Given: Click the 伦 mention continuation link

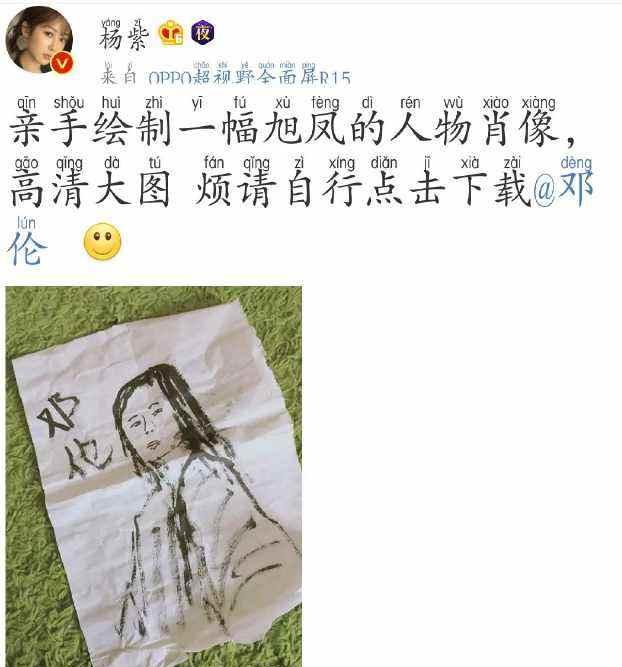Looking at the screenshot, I should [27, 244].
